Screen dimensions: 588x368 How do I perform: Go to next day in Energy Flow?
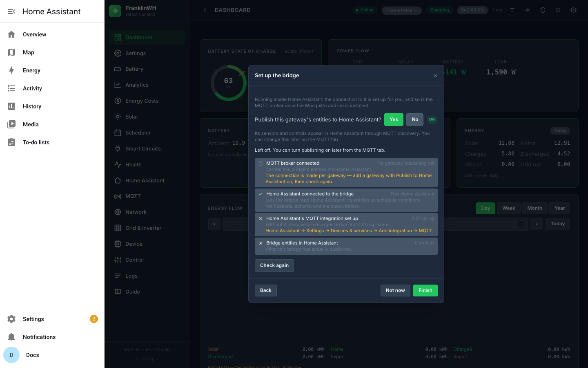(537, 224)
